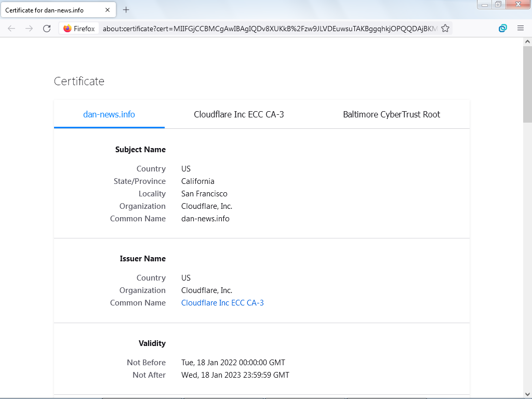The height and width of the screenshot is (399, 532).
Task: Click the Subject Name section heading
Action: [140, 150]
